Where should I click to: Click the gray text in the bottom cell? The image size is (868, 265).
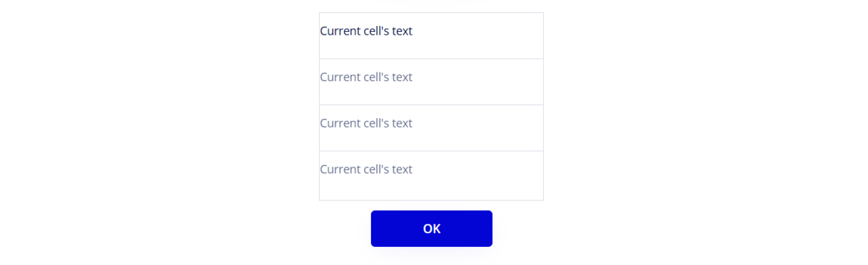pyautogui.click(x=366, y=169)
